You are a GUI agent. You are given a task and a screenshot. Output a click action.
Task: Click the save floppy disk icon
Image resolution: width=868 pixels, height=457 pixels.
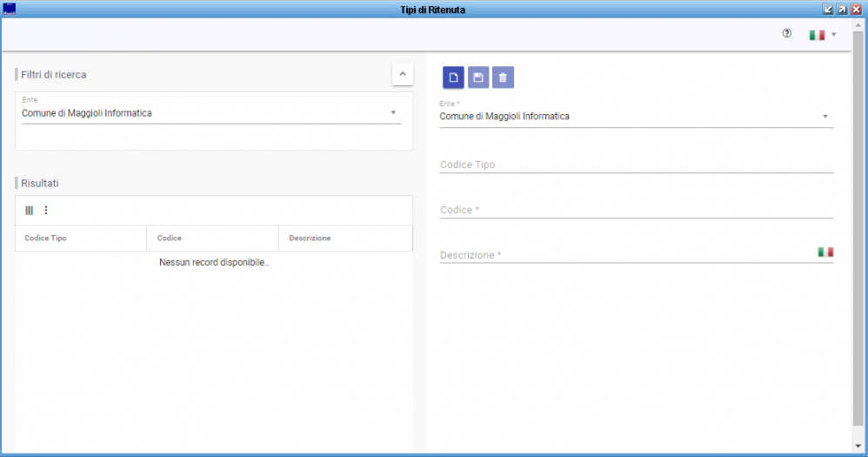(478, 77)
